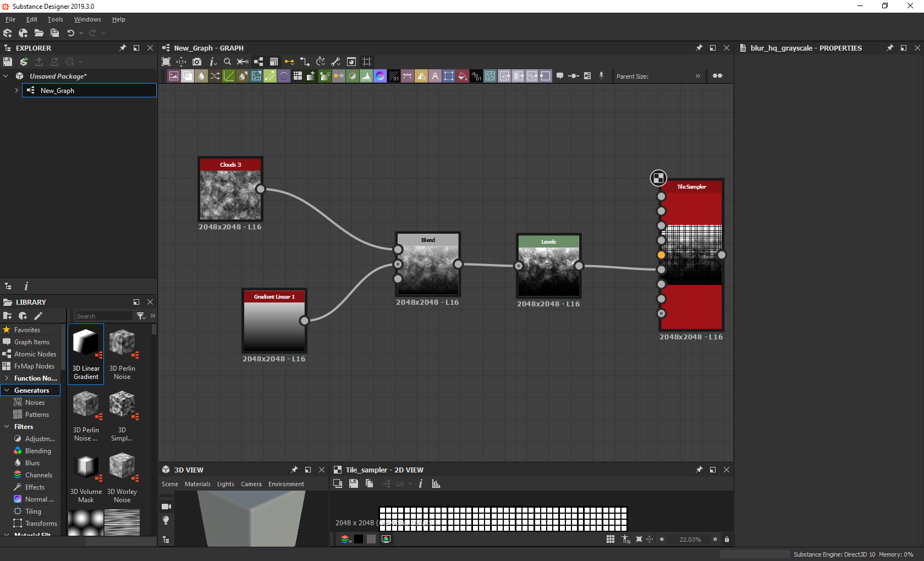Pin the Graph panel
This screenshot has height=561, width=924.
click(699, 48)
